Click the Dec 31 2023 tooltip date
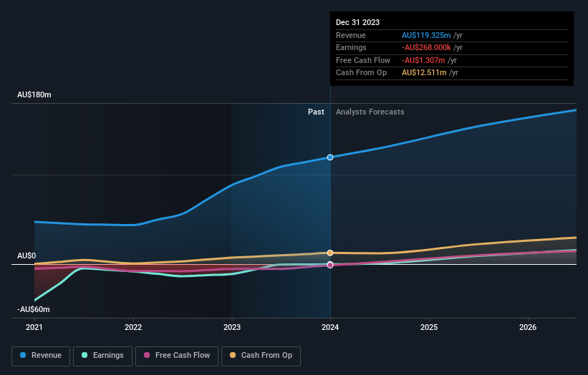Screen dimensions: 588x375 [358, 22]
